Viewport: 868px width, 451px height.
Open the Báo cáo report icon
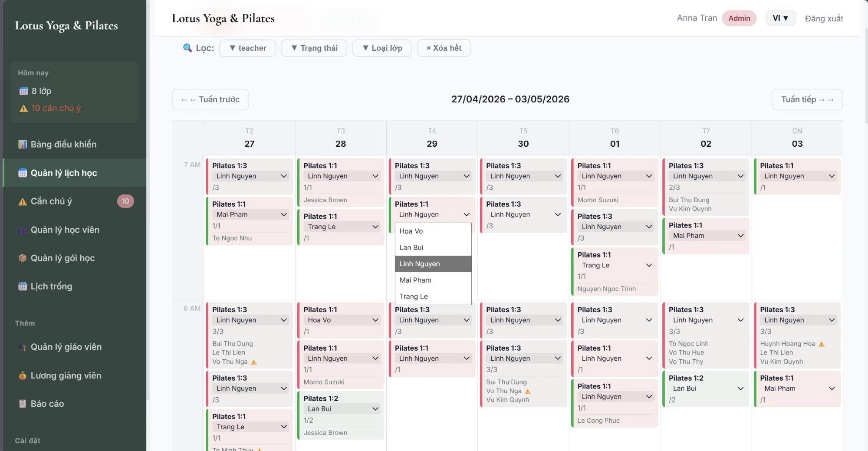[23, 404]
